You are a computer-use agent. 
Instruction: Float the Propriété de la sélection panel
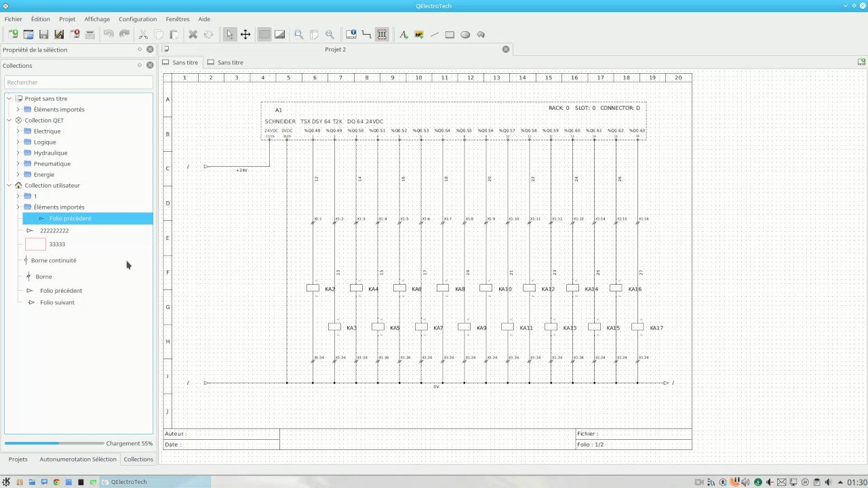pos(140,49)
